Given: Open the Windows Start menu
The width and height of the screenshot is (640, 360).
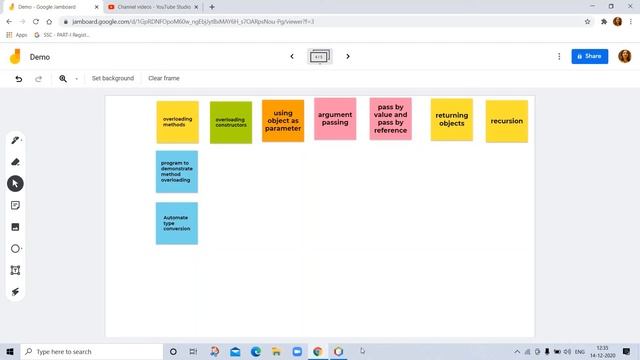Looking at the screenshot, I should [x=10, y=351].
